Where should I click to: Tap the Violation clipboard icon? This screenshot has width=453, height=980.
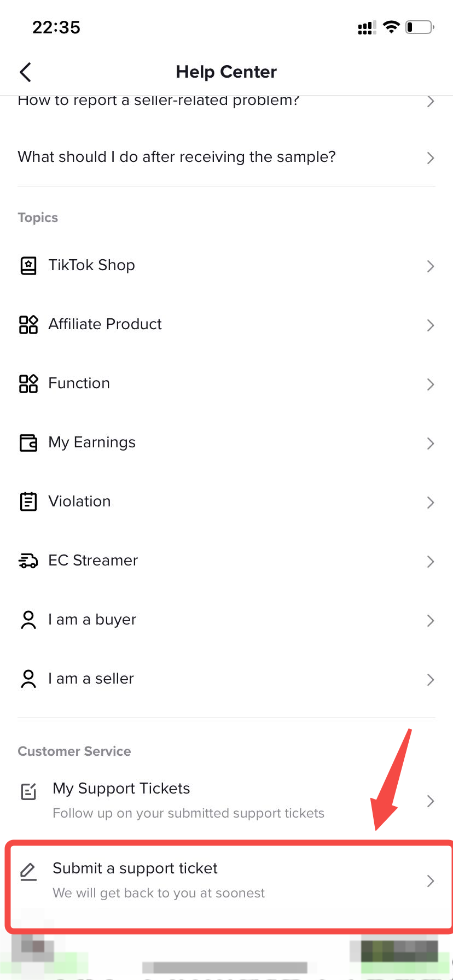tap(28, 501)
